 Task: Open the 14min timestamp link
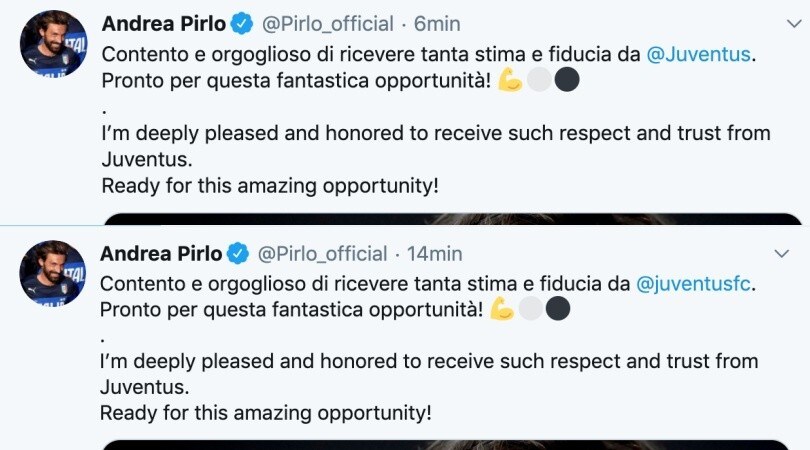point(434,254)
